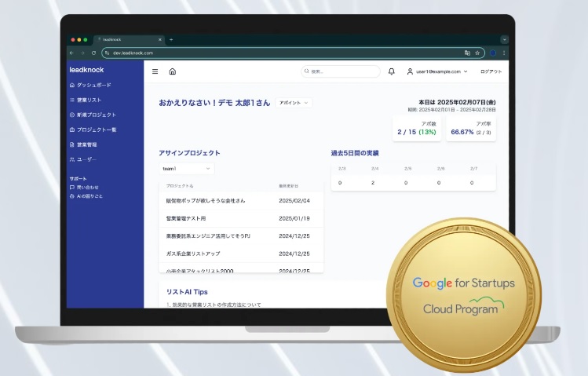Screen dimensions: 588x376
Task: Click the browser back arrow
Action: click(72, 53)
